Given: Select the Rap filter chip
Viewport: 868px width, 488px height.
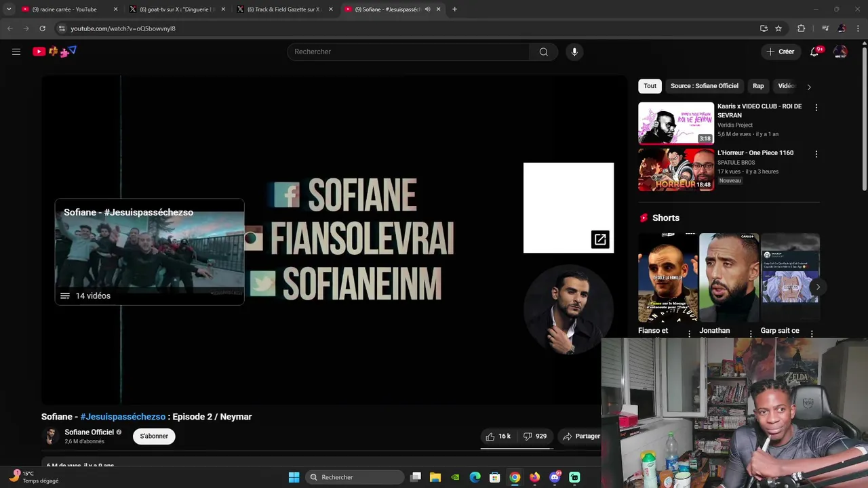Looking at the screenshot, I should [758, 86].
